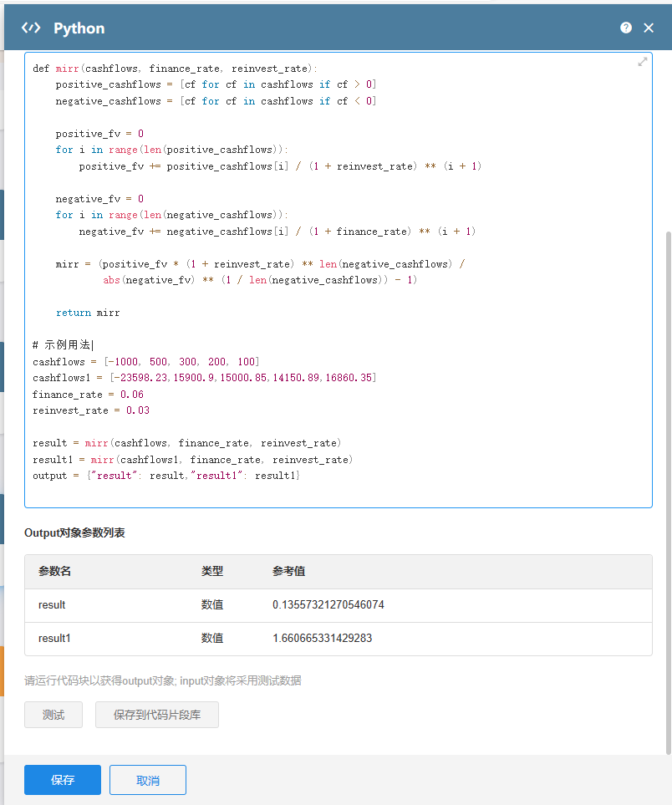The height and width of the screenshot is (805, 672).
Task: Click the cashflows1 list definition line
Action: tap(192, 377)
